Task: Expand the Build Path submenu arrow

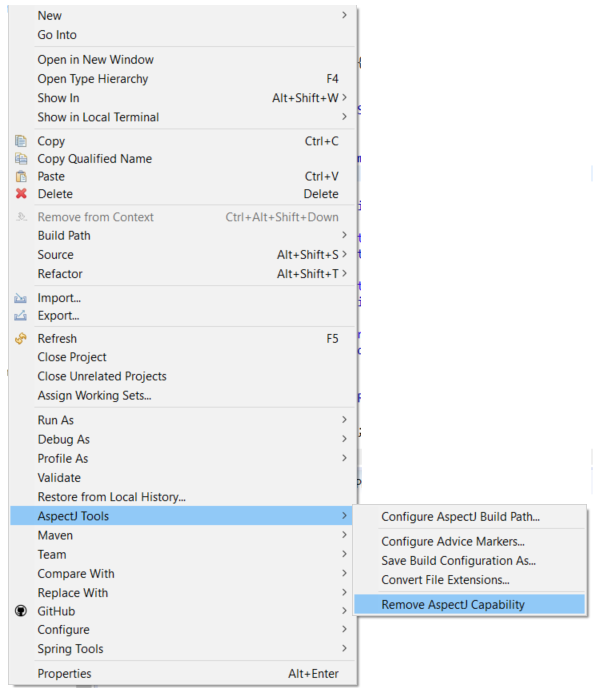Action: tap(344, 235)
